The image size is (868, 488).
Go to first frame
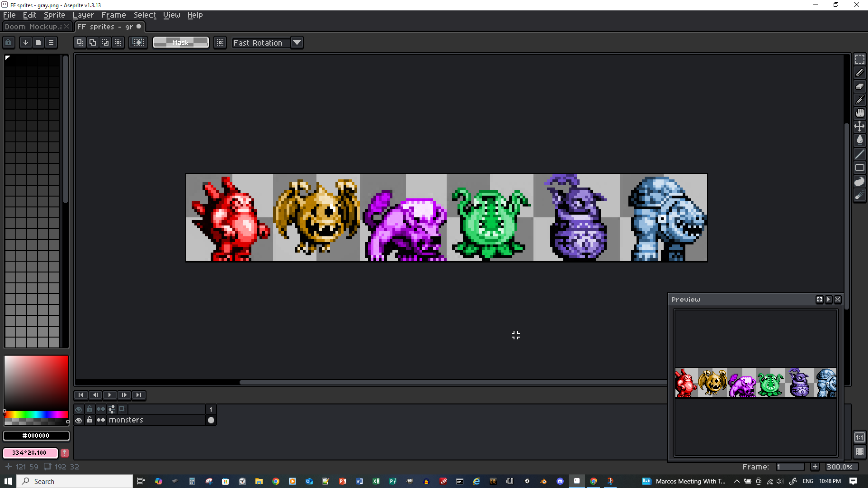pyautogui.click(x=81, y=395)
